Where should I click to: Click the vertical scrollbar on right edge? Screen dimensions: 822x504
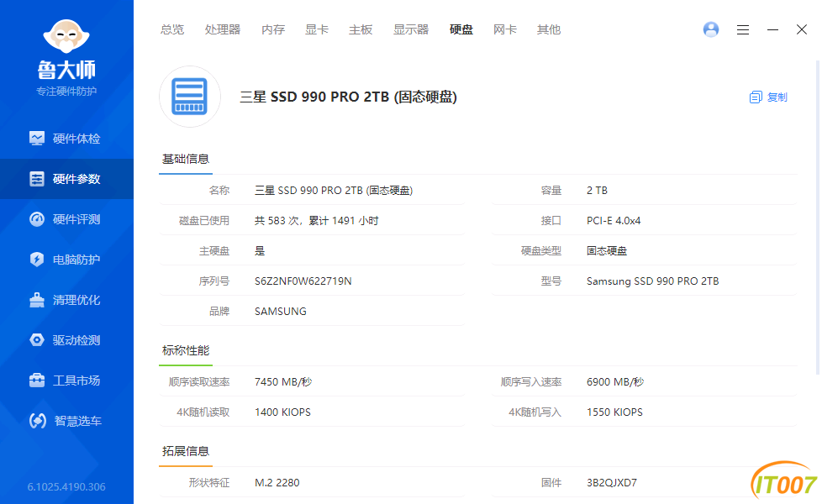tap(818, 218)
